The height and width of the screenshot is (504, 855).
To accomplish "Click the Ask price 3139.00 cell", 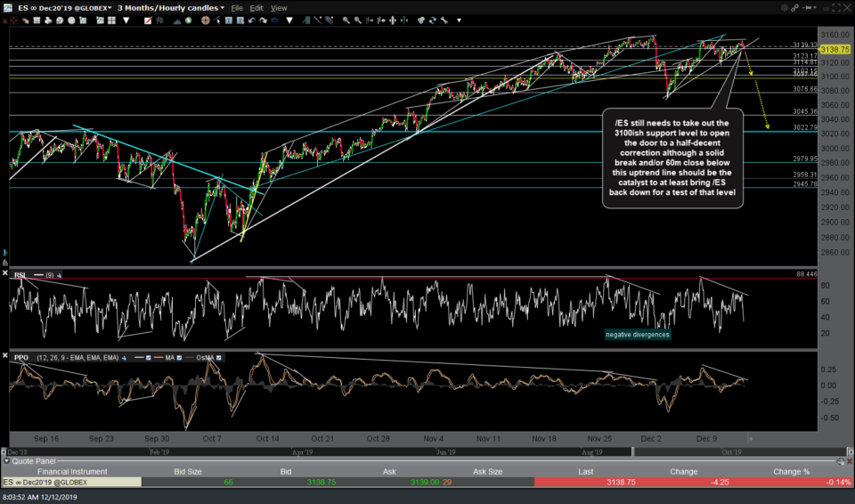I will pyautogui.click(x=425, y=482).
